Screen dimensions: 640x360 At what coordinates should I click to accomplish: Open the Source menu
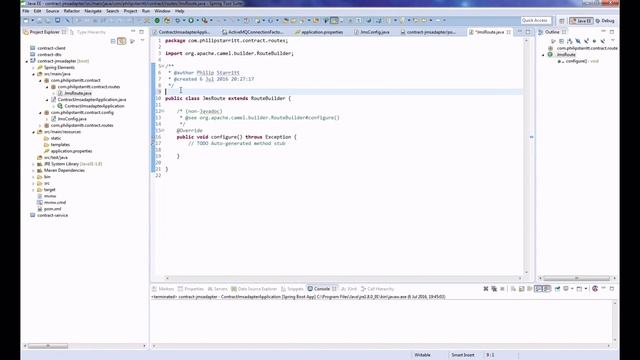52,11
